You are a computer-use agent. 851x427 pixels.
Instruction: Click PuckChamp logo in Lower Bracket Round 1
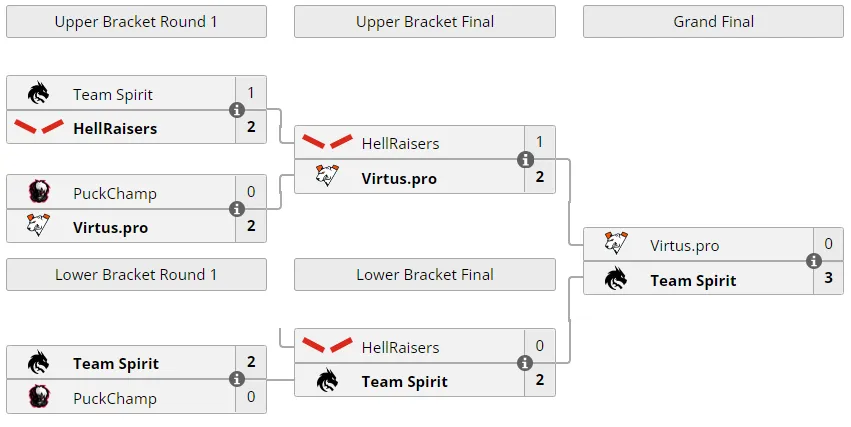pos(39,396)
